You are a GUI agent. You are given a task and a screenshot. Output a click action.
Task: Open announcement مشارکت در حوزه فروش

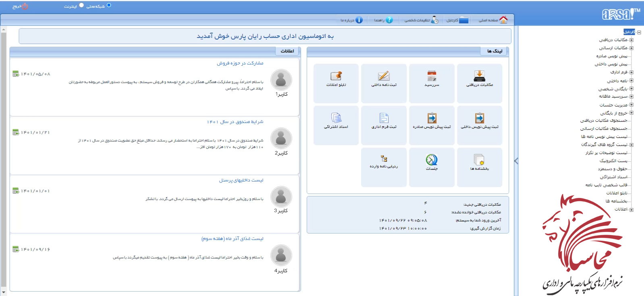[x=240, y=63]
